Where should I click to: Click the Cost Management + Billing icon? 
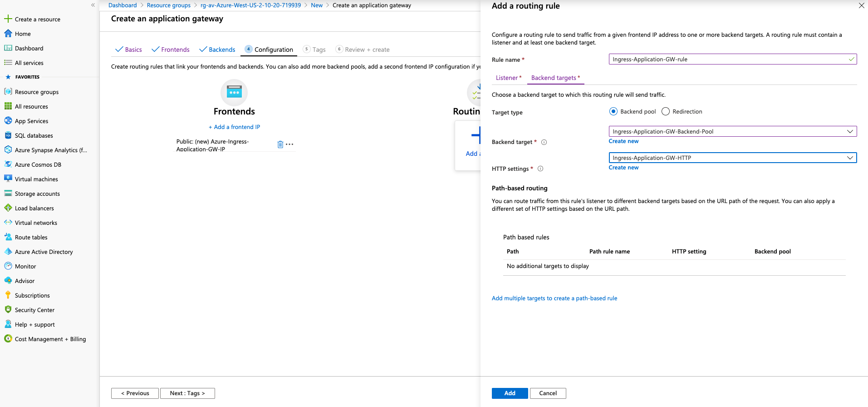8,339
